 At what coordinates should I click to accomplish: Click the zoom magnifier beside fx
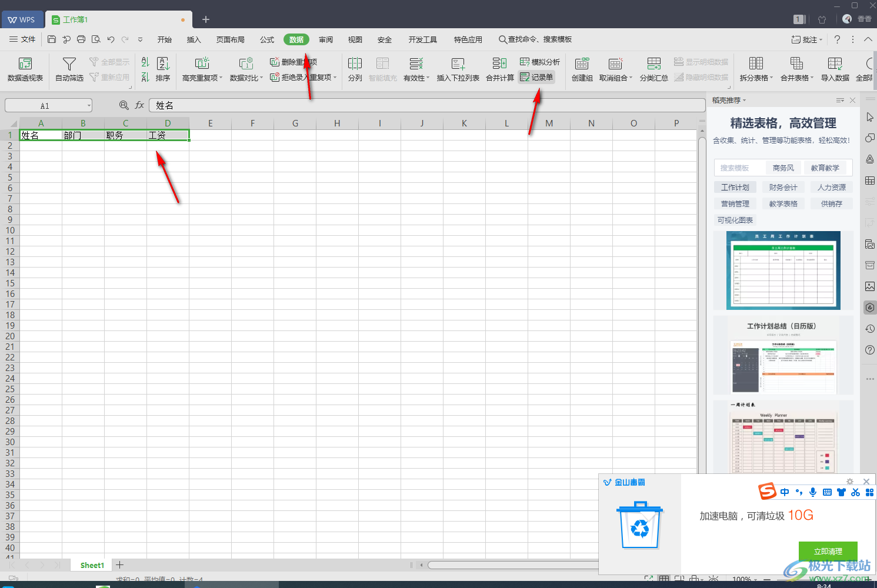(x=124, y=105)
